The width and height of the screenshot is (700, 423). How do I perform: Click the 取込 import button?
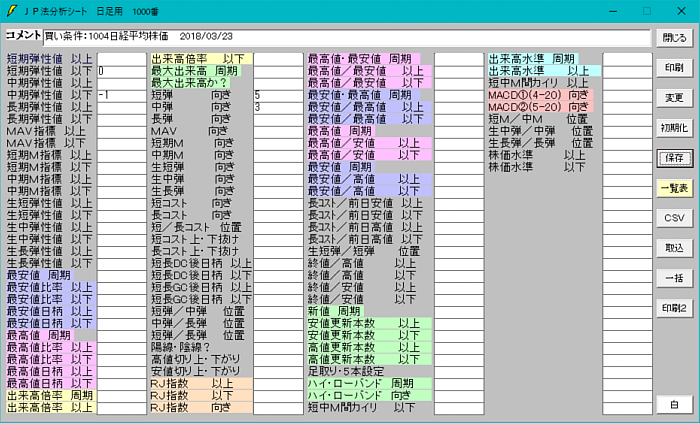675,248
